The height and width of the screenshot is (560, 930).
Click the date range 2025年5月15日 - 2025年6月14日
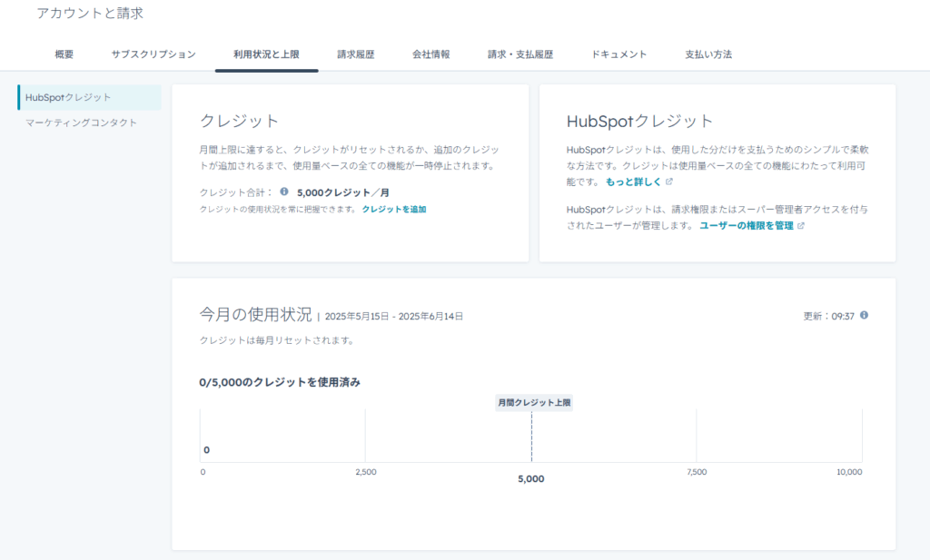[394, 317]
